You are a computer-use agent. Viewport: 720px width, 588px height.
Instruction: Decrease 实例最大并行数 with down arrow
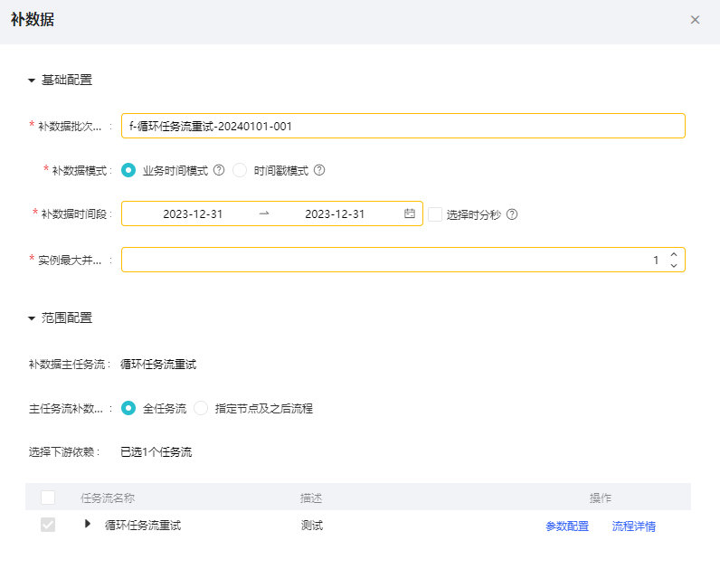click(674, 265)
